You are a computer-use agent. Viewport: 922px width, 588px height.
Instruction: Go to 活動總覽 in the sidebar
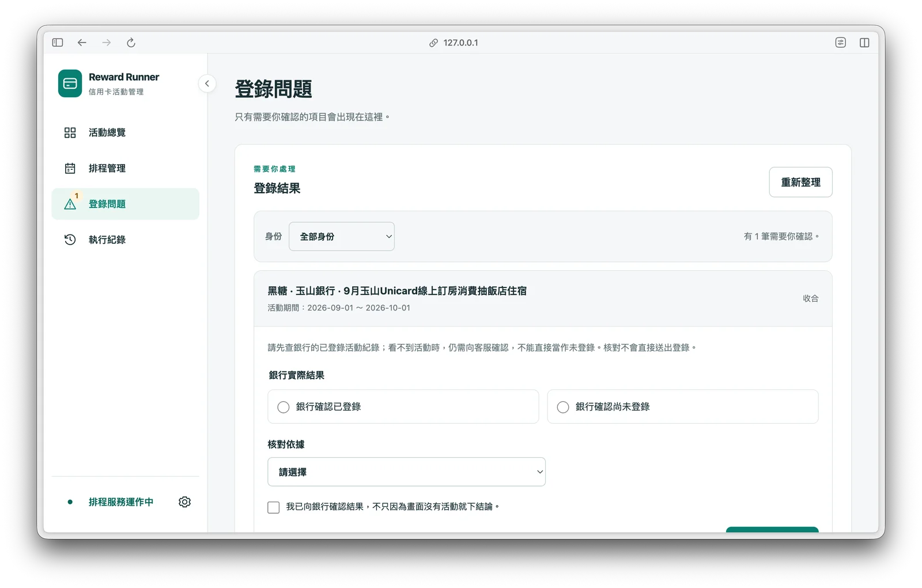tap(125, 132)
